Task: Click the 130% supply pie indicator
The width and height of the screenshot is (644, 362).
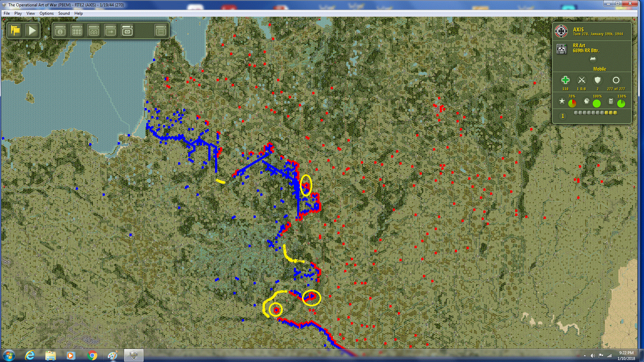Action: click(x=621, y=104)
